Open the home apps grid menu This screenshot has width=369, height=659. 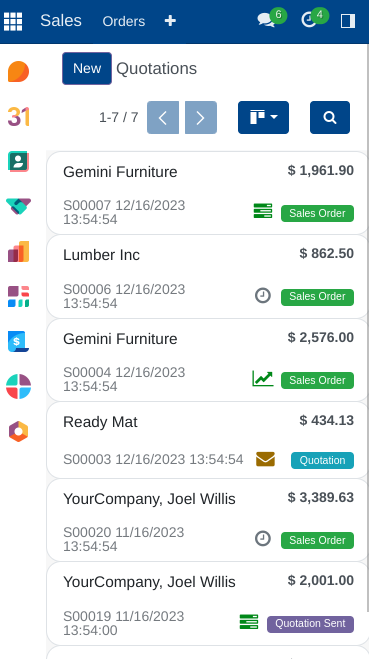point(13,21)
